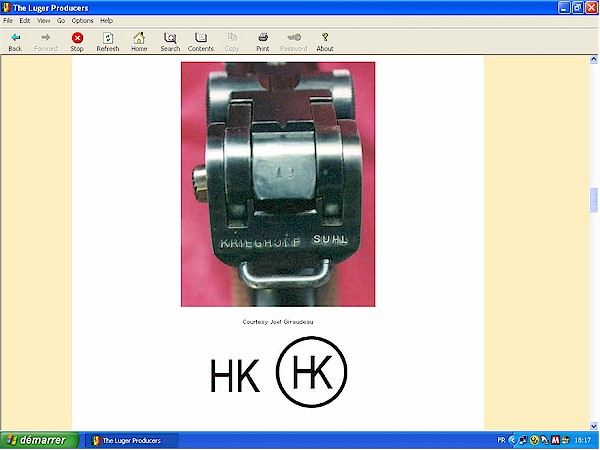Select The Luger Producers taskbar button
Viewport: 600px width, 450px height.
pyautogui.click(x=131, y=440)
